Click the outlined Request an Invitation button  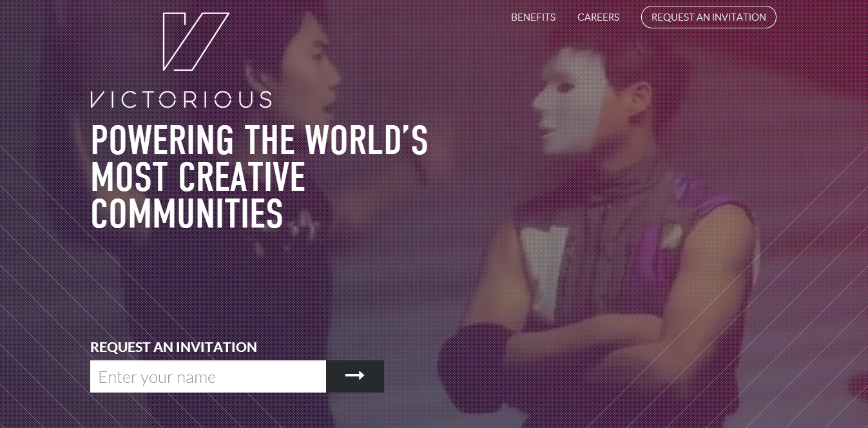(x=709, y=17)
